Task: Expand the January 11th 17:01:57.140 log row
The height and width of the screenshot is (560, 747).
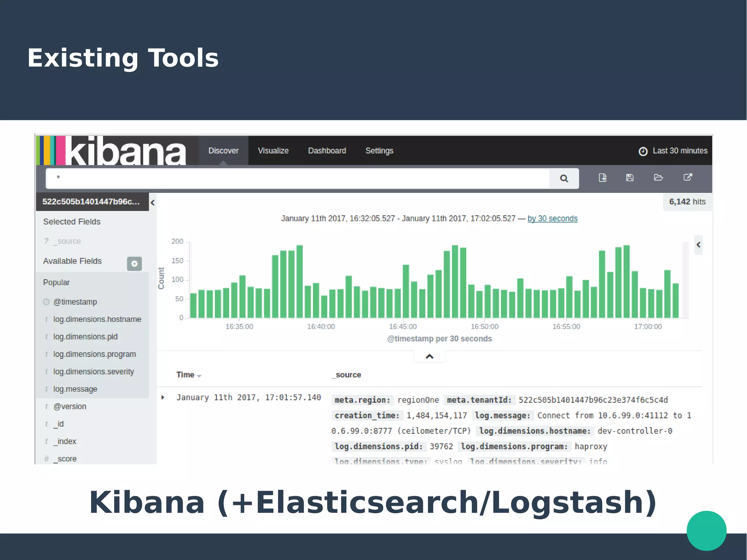Action: pyautogui.click(x=163, y=397)
